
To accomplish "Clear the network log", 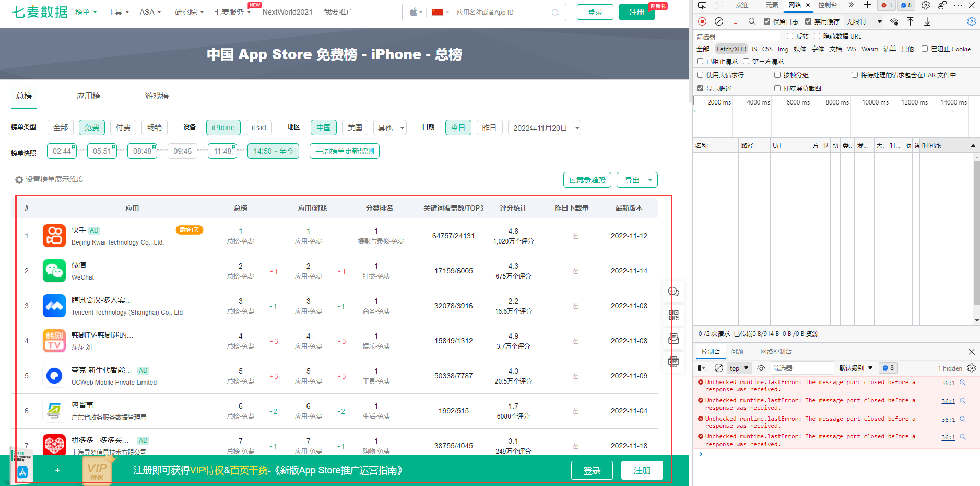I will [719, 21].
